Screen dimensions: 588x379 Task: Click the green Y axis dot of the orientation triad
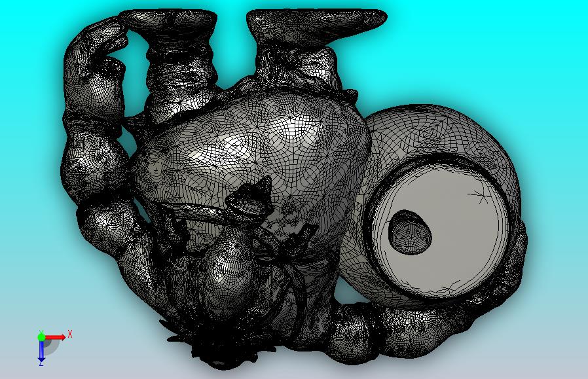(41, 337)
